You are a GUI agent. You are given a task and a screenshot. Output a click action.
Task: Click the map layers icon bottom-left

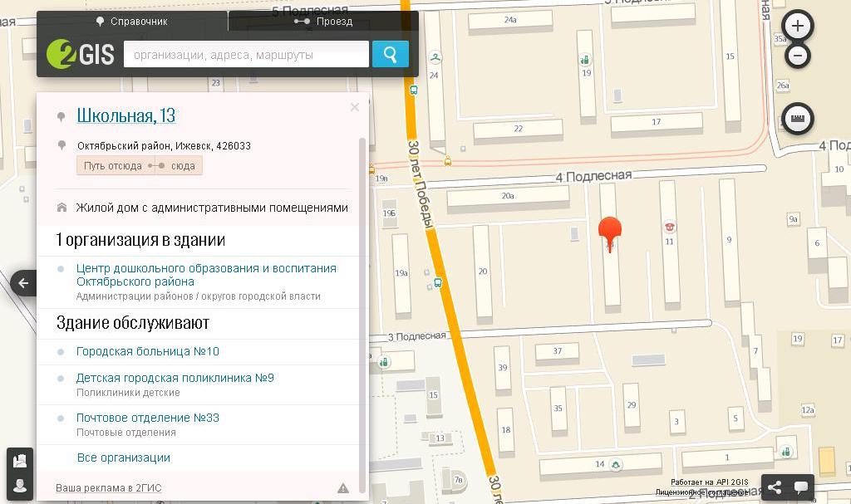coord(20,461)
